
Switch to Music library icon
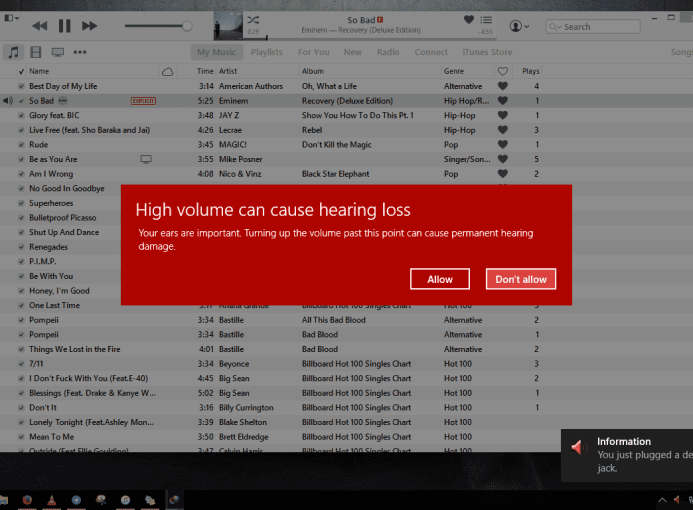click(x=14, y=52)
